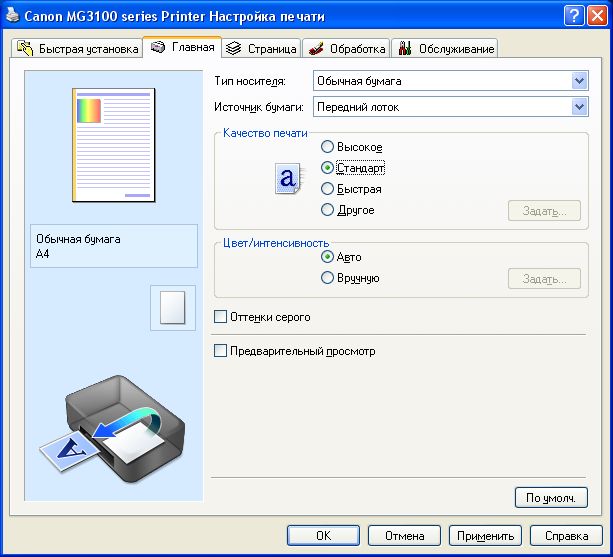Click the Обработка tab brush icon

316,48
